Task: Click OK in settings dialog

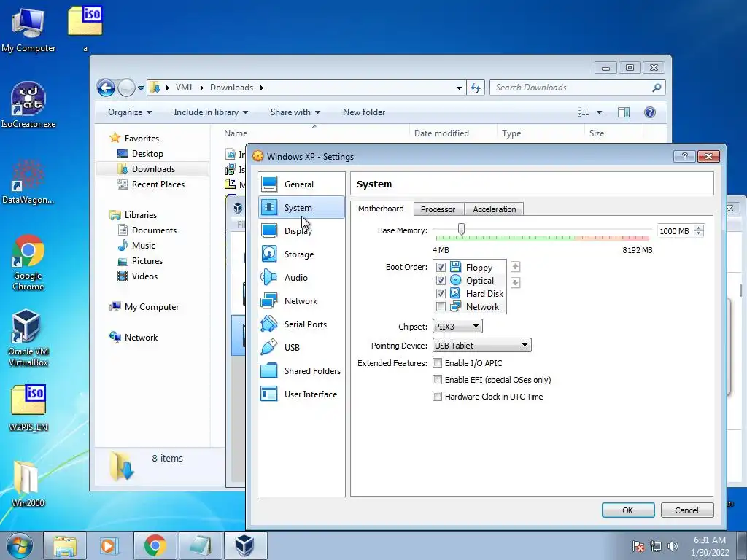Action: click(x=628, y=510)
